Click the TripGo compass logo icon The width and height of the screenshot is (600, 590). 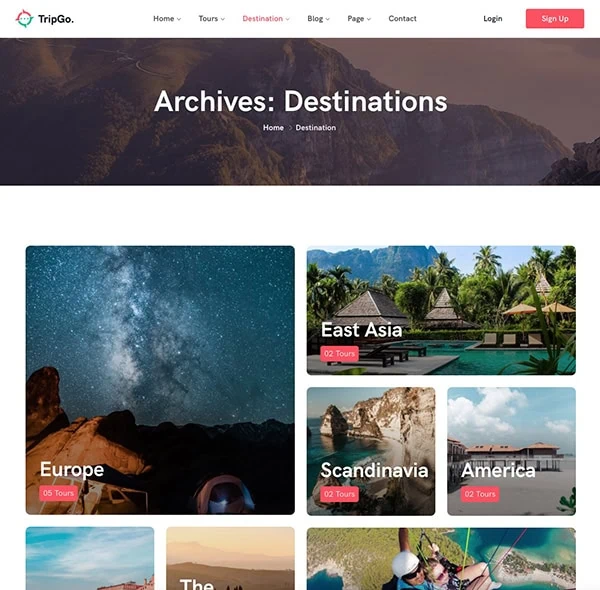[24, 18]
